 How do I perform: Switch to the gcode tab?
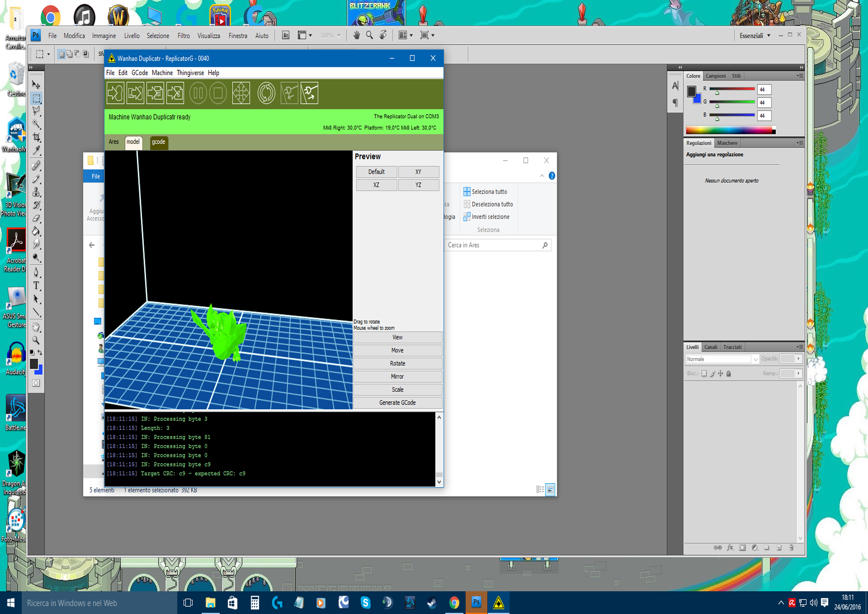158,142
